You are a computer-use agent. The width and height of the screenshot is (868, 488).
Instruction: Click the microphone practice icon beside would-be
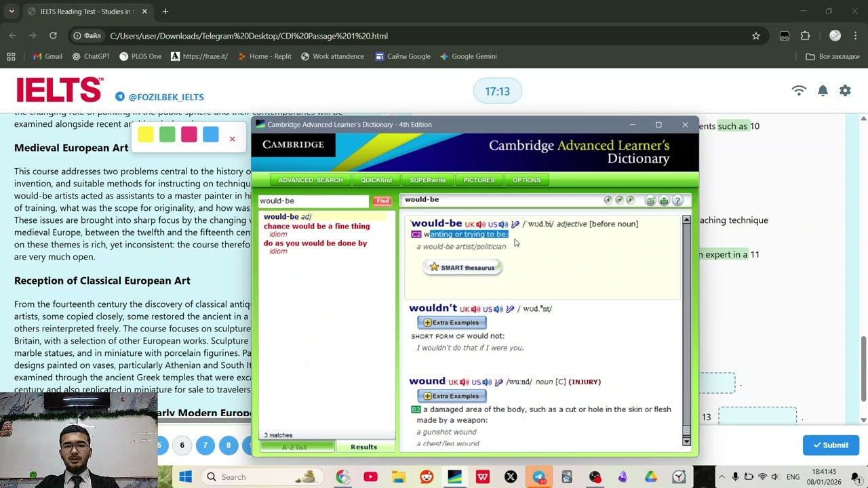[x=515, y=224]
